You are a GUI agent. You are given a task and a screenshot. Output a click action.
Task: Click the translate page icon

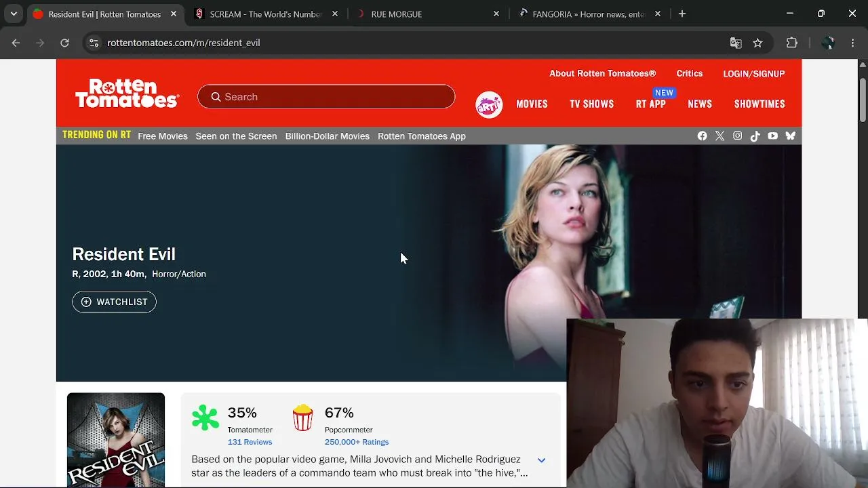(736, 43)
